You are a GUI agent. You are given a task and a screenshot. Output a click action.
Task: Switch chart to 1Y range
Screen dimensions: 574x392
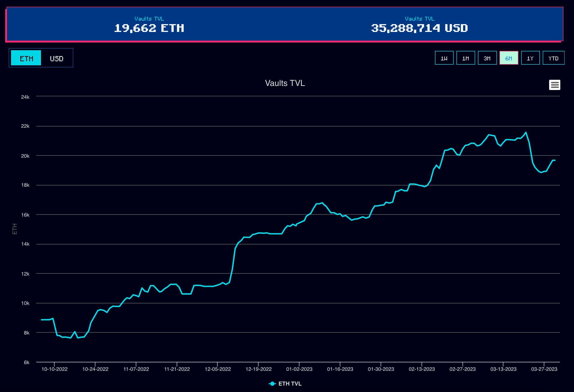pos(530,58)
